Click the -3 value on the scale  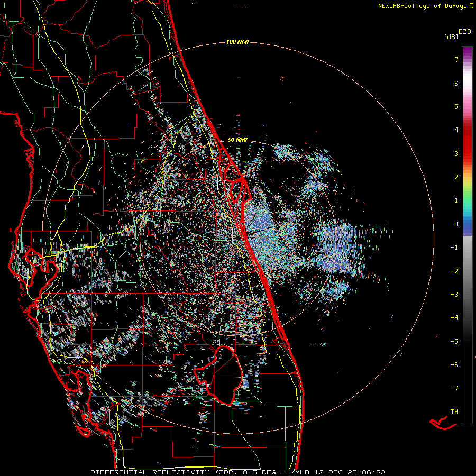pyautogui.click(x=454, y=295)
